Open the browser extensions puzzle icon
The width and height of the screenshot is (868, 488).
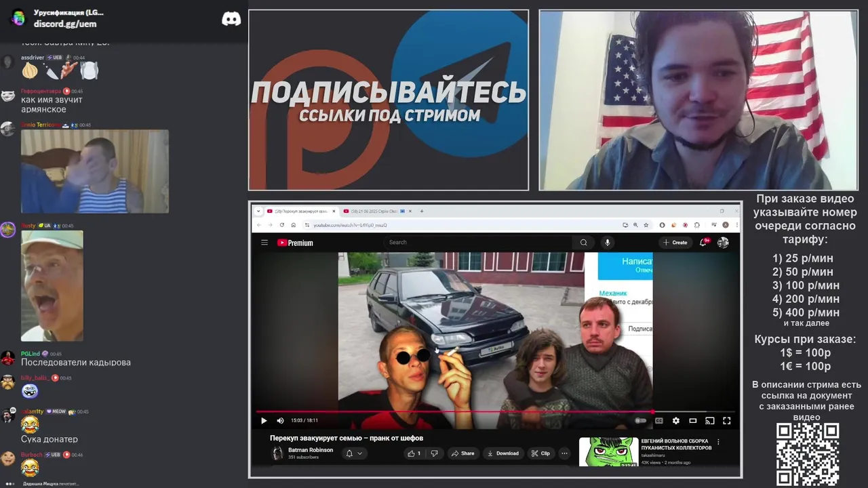[697, 225]
